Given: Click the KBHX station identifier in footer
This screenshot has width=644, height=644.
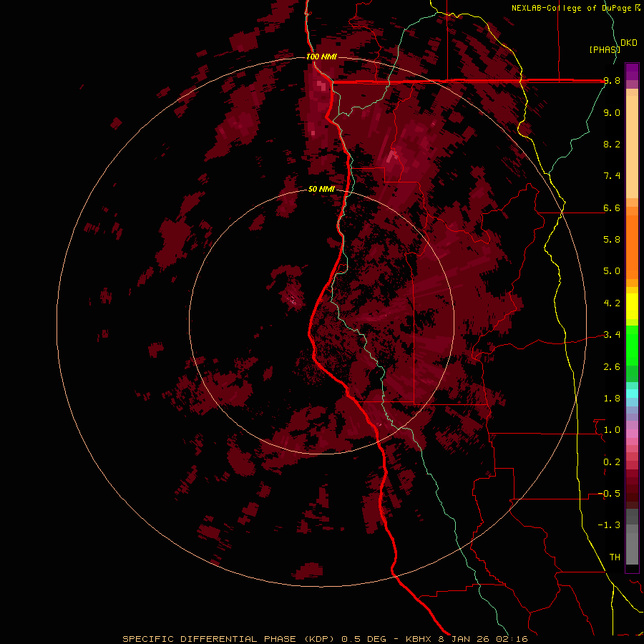Looking at the screenshot, I should (x=419, y=639).
